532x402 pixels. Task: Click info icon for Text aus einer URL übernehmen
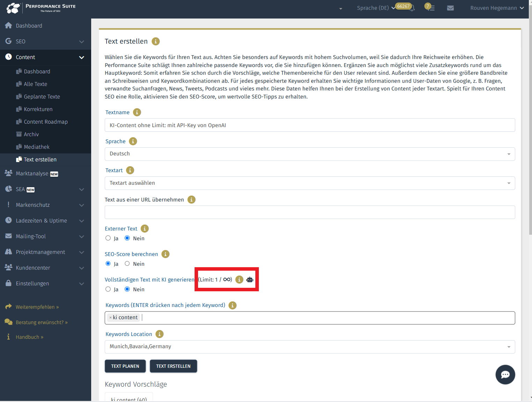pos(191,199)
